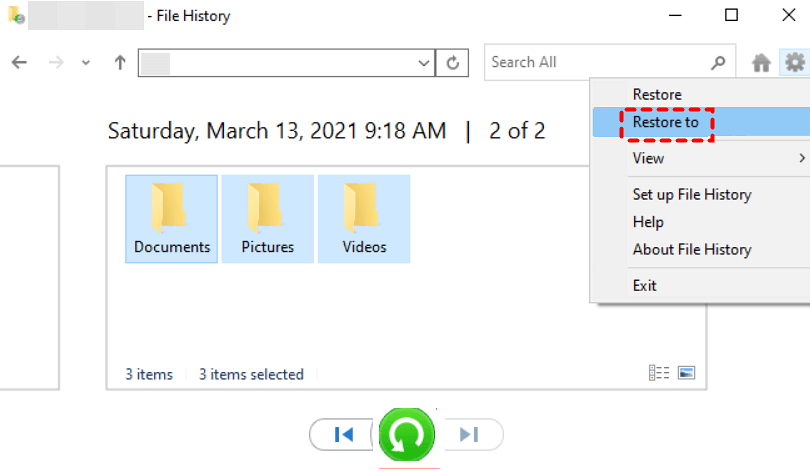Navigate back with the left arrow

click(x=18, y=62)
